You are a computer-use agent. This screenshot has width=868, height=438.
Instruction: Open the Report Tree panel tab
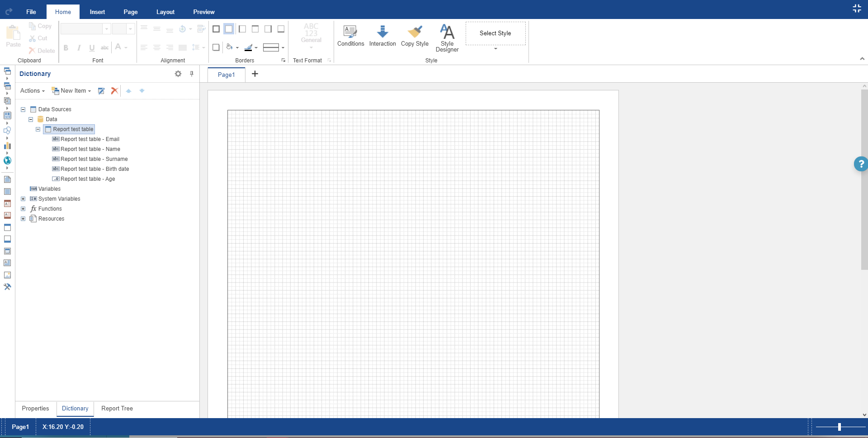(x=117, y=409)
